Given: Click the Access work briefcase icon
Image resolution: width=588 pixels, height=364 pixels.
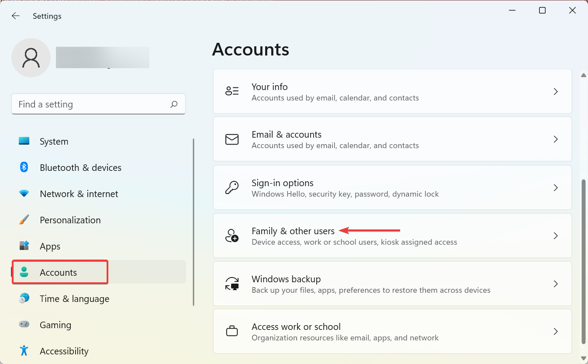Looking at the screenshot, I should [x=232, y=331].
